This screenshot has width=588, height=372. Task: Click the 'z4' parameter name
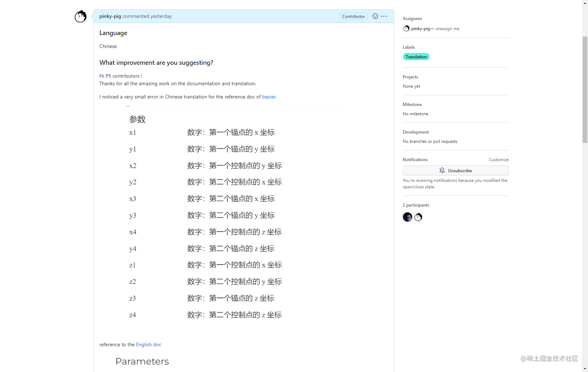click(x=132, y=315)
